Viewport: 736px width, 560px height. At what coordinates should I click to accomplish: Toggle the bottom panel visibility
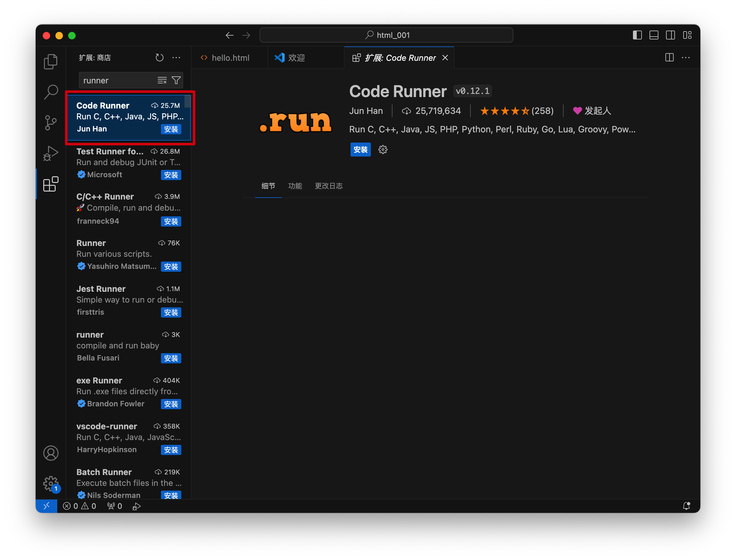(x=654, y=35)
